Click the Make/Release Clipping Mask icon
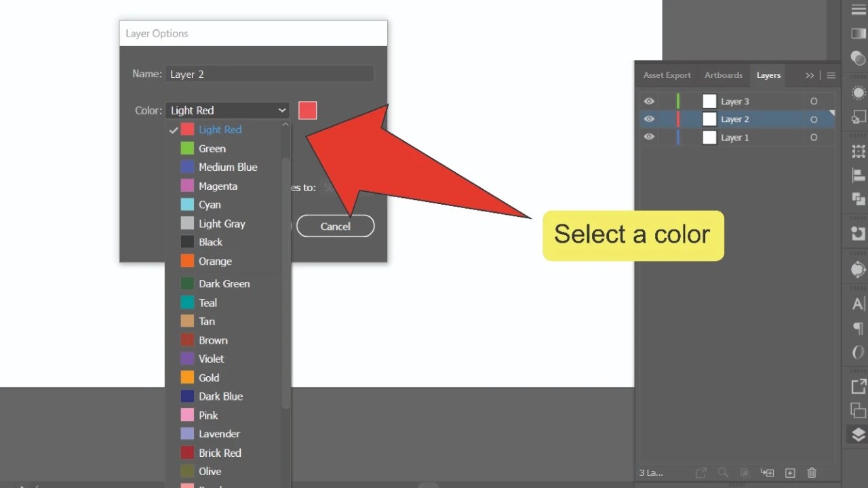Screen dimensions: 868x488 [745, 472]
